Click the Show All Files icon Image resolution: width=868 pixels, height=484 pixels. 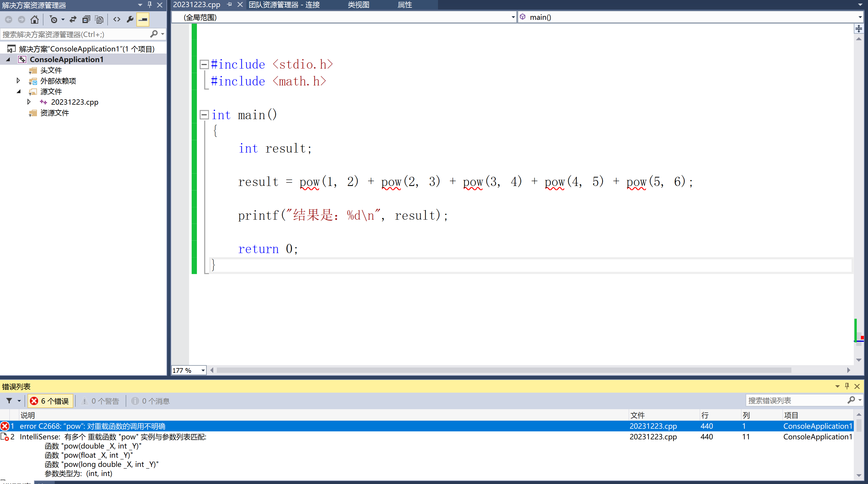click(99, 20)
